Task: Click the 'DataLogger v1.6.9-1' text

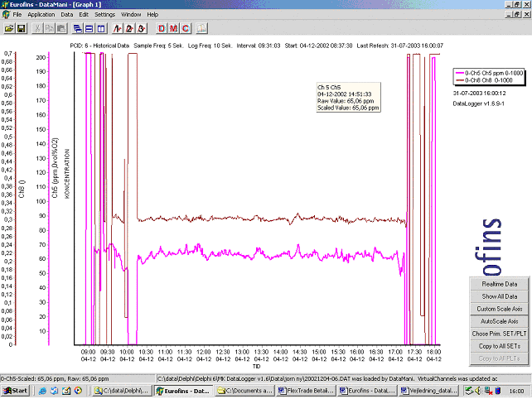Action: coord(478,103)
